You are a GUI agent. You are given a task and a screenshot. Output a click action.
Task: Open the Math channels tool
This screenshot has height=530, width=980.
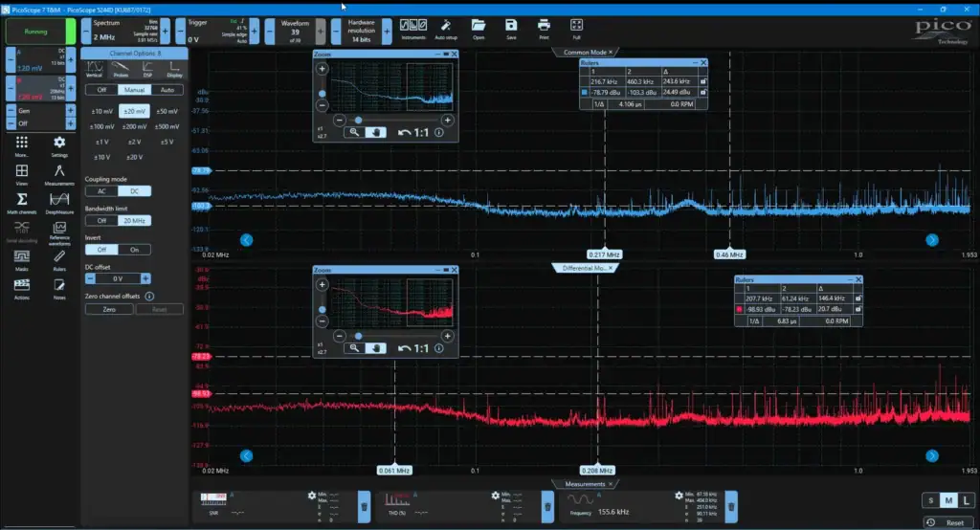point(21,202)
